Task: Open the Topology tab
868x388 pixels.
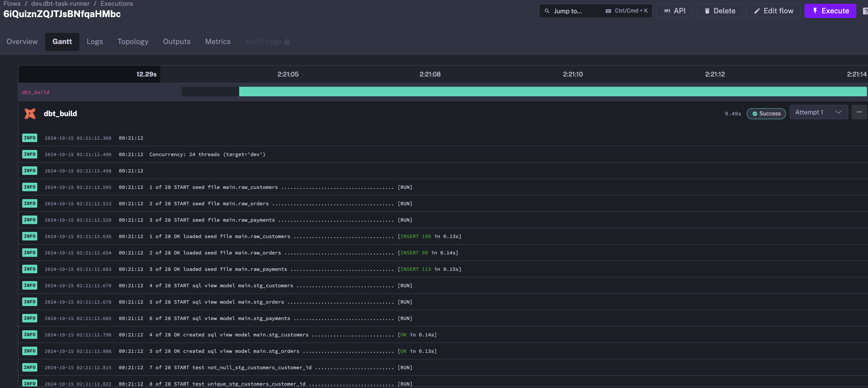Action: point(133,42)
